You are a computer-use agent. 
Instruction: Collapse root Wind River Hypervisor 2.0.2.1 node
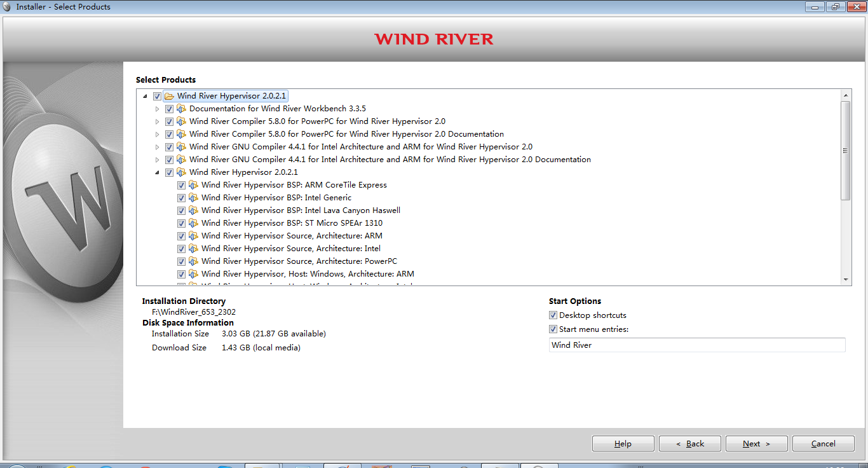pyautogui.click(x=146, y=96)
